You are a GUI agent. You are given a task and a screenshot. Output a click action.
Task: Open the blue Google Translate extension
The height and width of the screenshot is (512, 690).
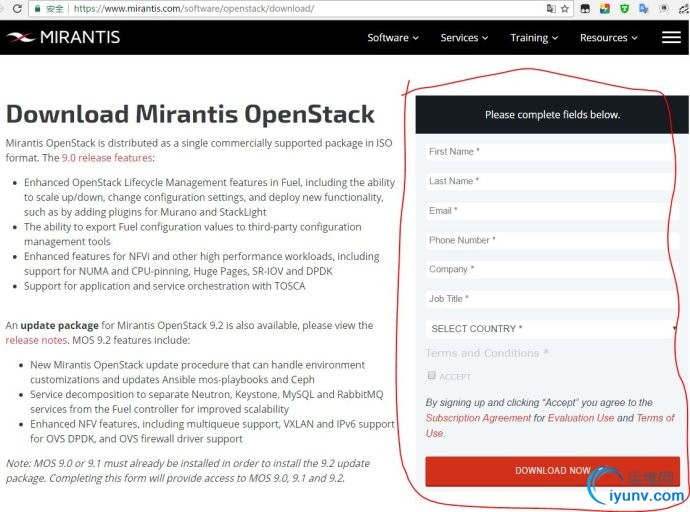644,8
